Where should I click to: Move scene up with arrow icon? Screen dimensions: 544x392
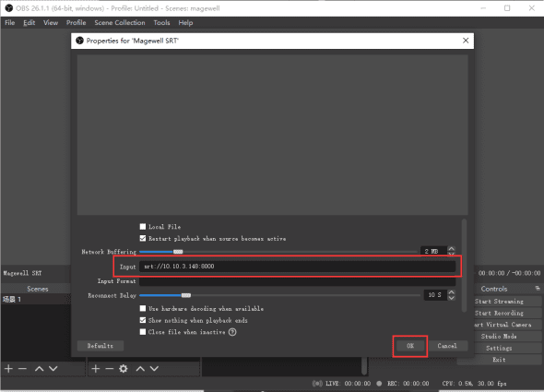[40, 368]
